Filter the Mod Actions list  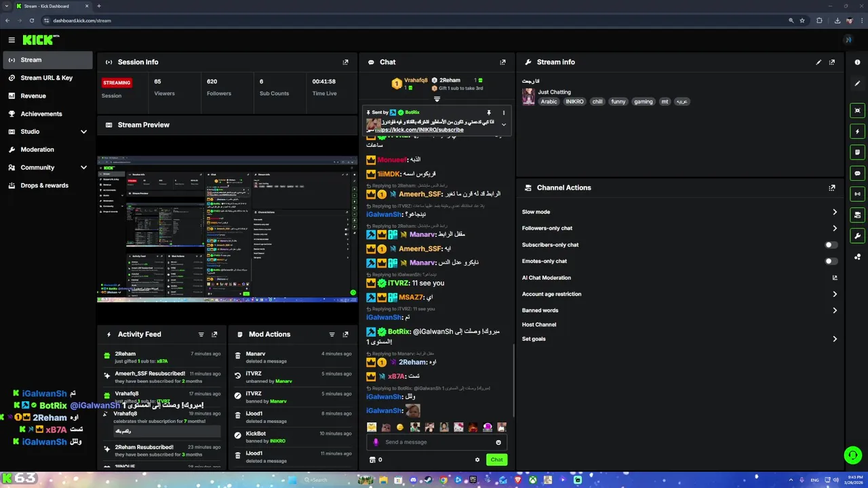(332, 334)
